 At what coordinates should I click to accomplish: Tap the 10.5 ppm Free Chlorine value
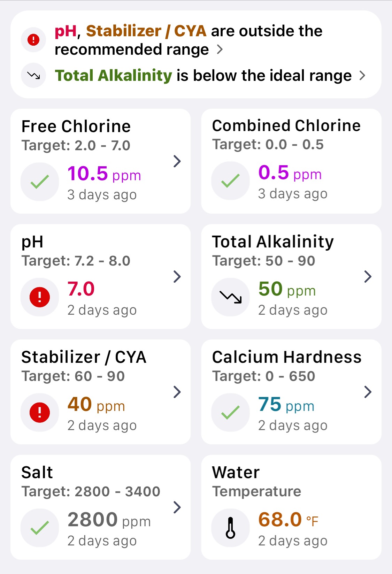coord(104,174)
